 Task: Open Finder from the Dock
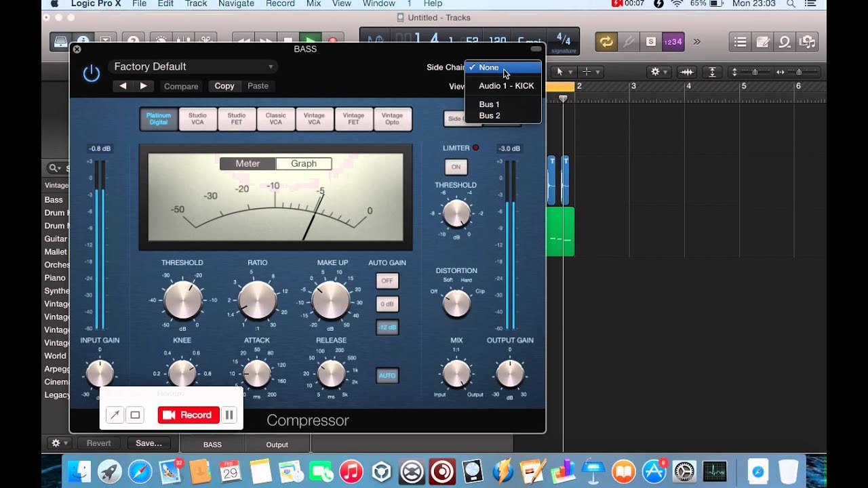click(x=79, y=471)
